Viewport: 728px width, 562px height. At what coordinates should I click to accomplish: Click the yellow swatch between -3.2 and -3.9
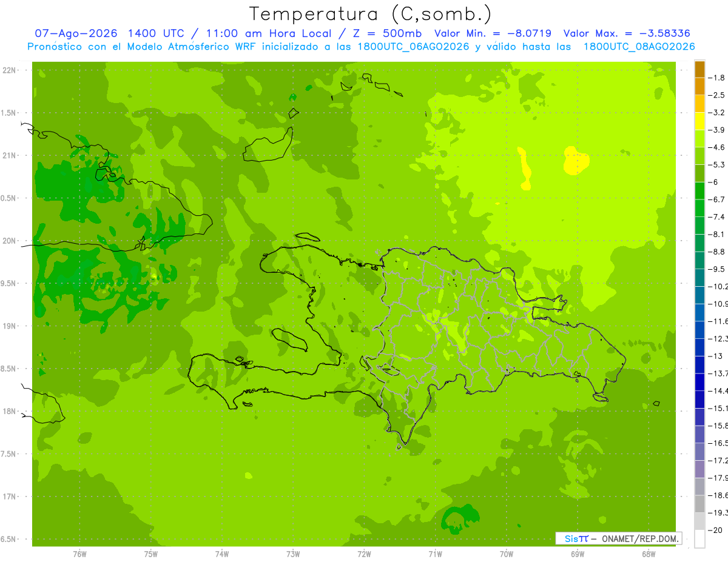[x=699, y=121]
